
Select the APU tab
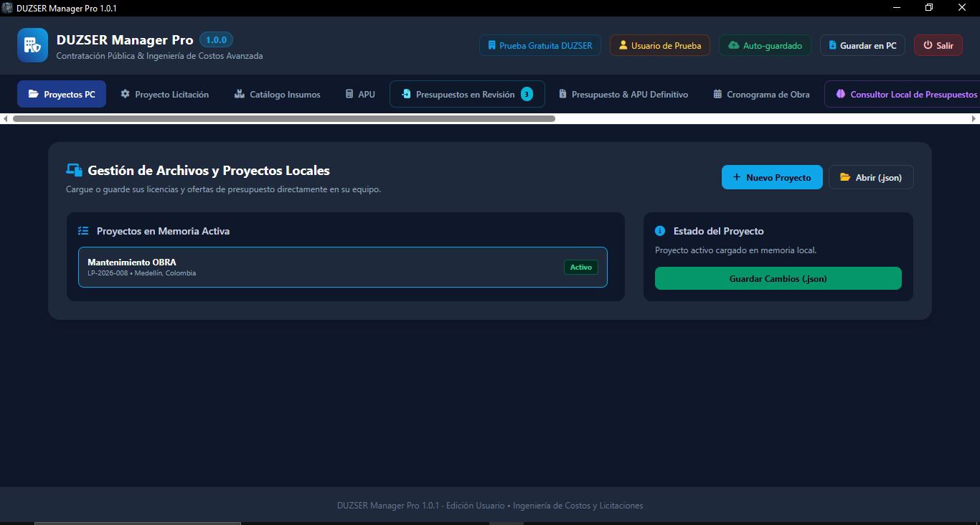tap(360, 94)
